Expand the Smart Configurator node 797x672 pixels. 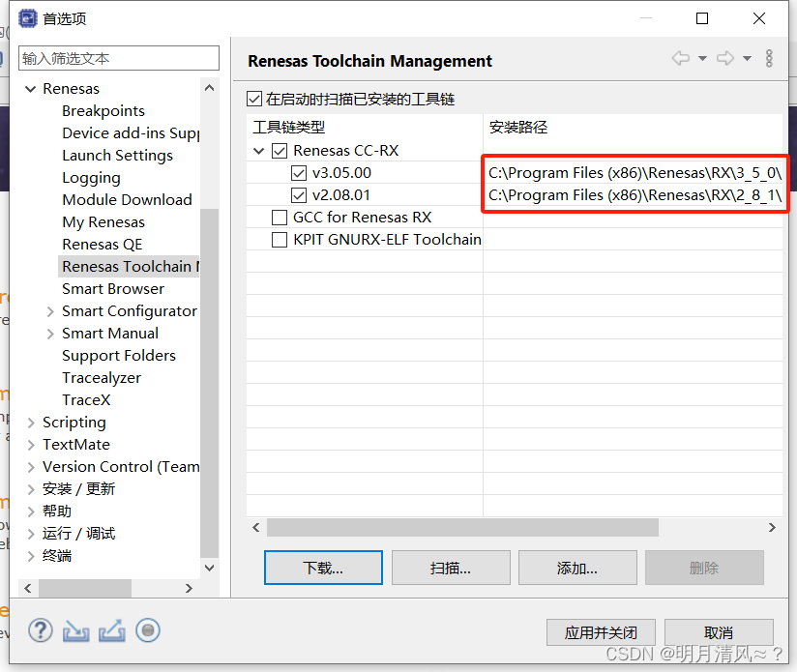(50, 311)
